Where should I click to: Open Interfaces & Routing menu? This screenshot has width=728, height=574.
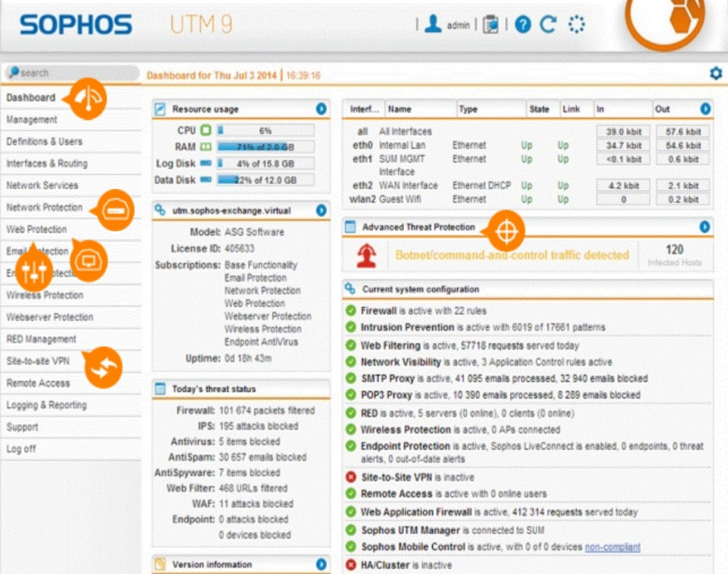click(46, 163)
